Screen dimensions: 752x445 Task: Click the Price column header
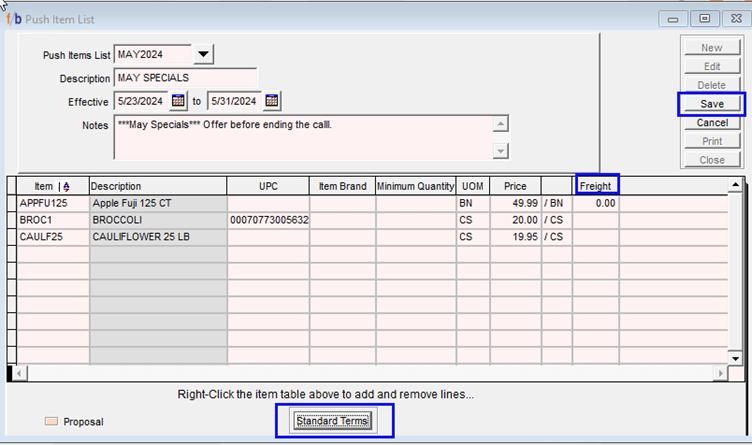click(x=515, y=186)
